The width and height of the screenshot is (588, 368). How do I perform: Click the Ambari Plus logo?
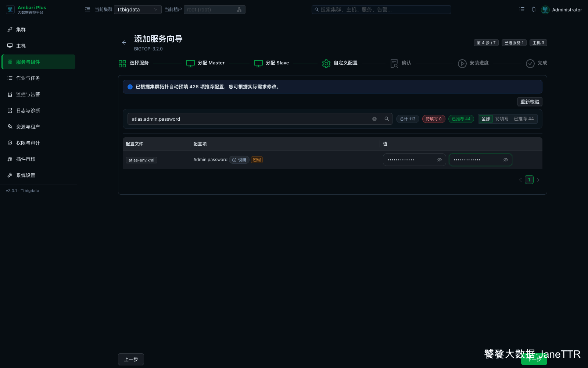(10, 10)
